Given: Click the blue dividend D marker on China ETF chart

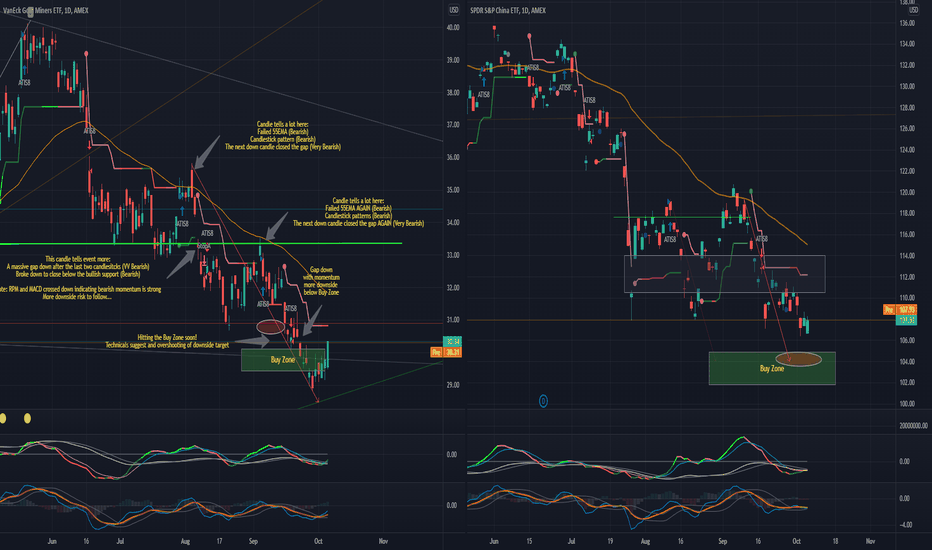Looking at the screenshot, I should [x=543, y=401].
